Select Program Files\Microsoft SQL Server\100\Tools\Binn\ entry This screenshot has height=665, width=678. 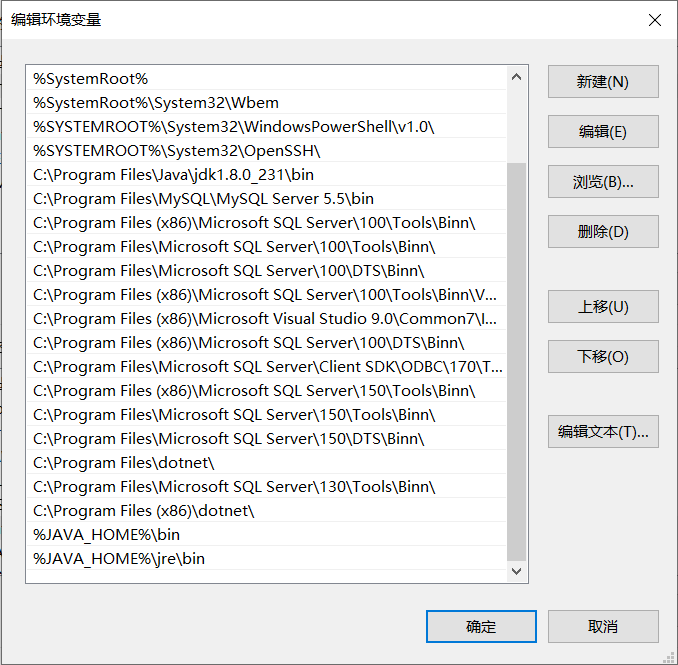click(x=266, y=246)
